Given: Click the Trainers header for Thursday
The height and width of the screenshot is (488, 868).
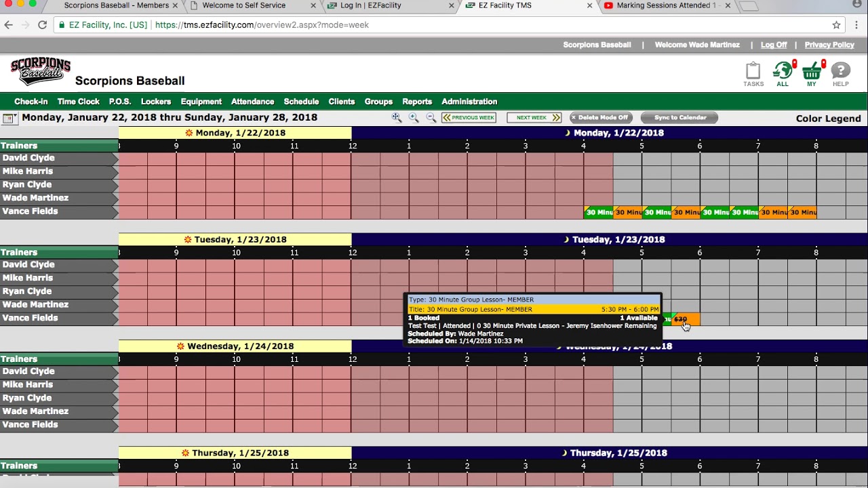Looking at the screenshot, I should (59, 466).
